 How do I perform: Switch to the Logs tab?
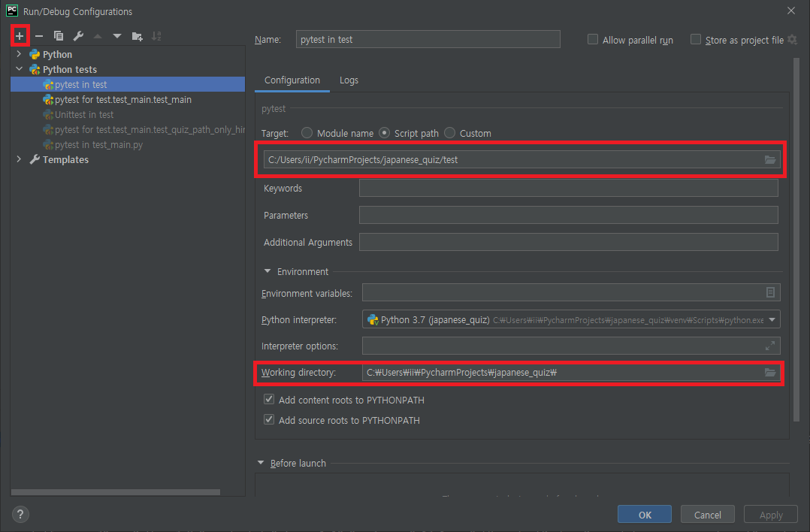(349, 80)
